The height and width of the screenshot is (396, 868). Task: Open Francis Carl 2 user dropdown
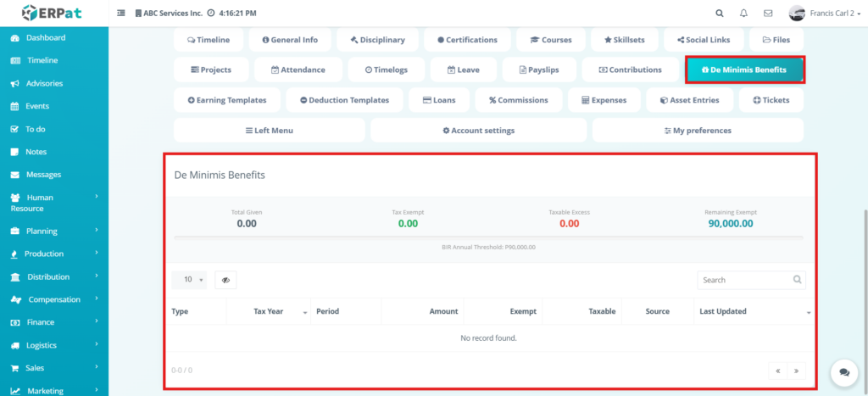821,14
